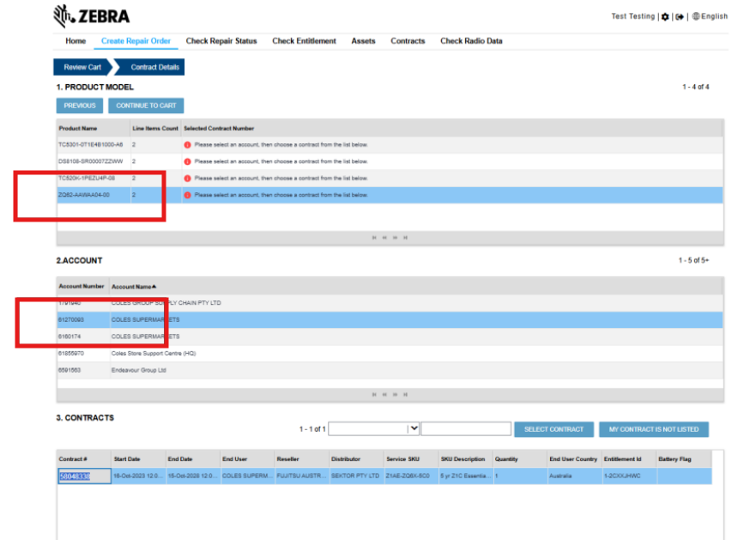Go to first page of Product Model list
This screenshot has width=756, height=540.
[374, 238]
